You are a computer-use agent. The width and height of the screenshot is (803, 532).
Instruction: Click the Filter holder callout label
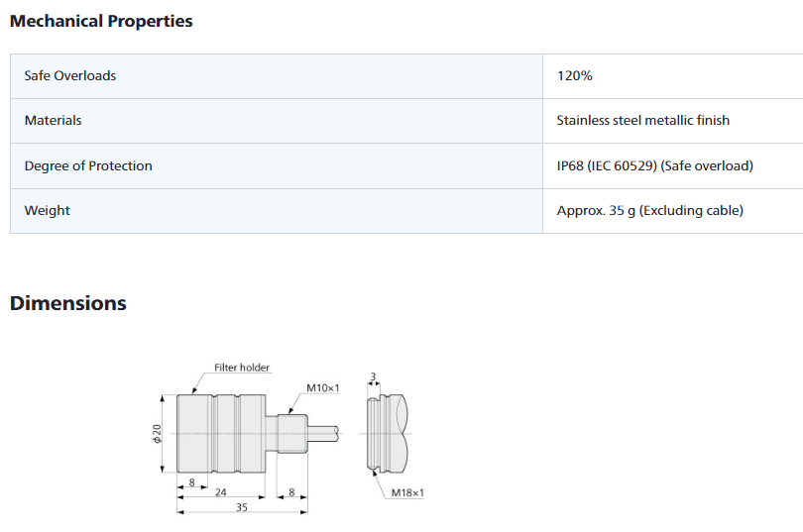pyautogui.click(x=242, y=368)
